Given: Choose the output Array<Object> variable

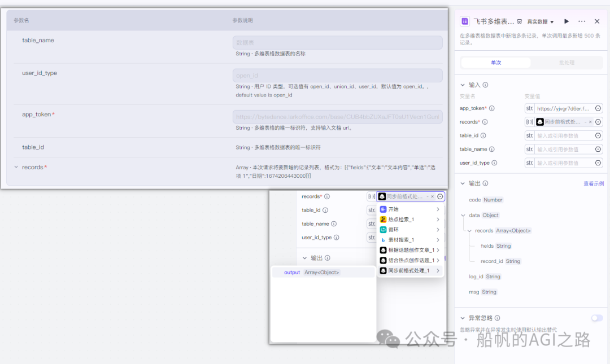Looking at the screenshot, I should [323, 273].
